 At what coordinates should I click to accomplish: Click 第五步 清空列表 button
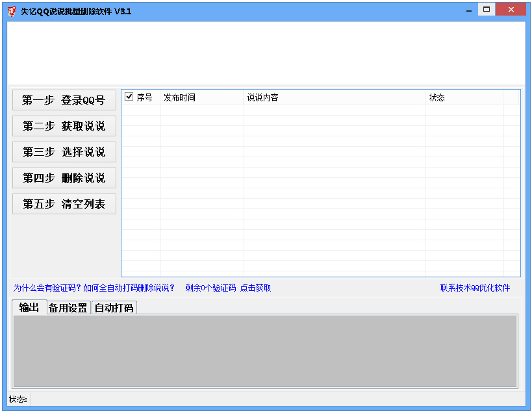(64, 204)
